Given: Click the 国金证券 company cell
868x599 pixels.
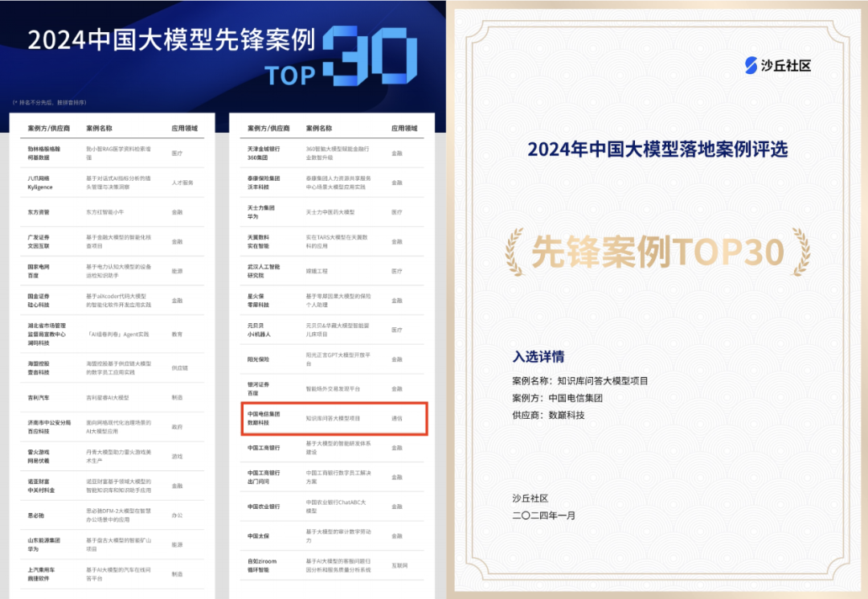Looking at the screenshot, I should 39,301.
